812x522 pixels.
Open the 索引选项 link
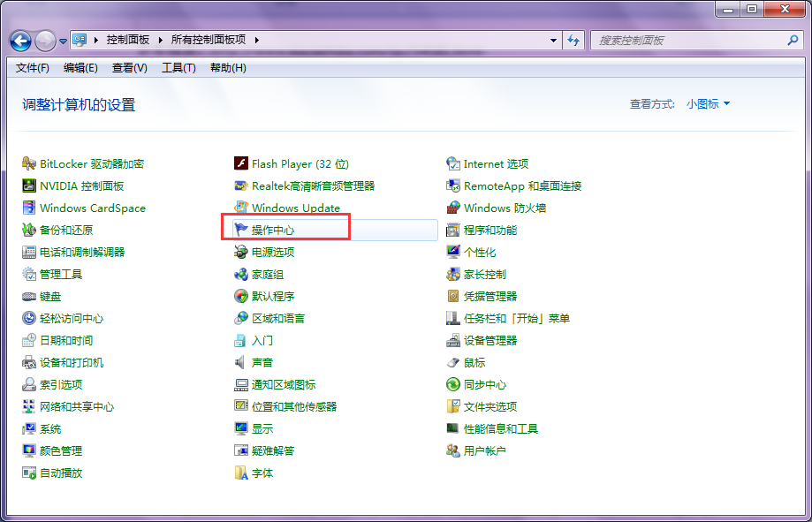[61, 384]
